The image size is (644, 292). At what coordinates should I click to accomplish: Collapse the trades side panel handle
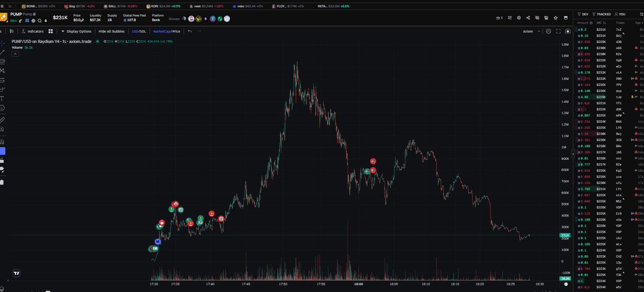tap(573, 154)
